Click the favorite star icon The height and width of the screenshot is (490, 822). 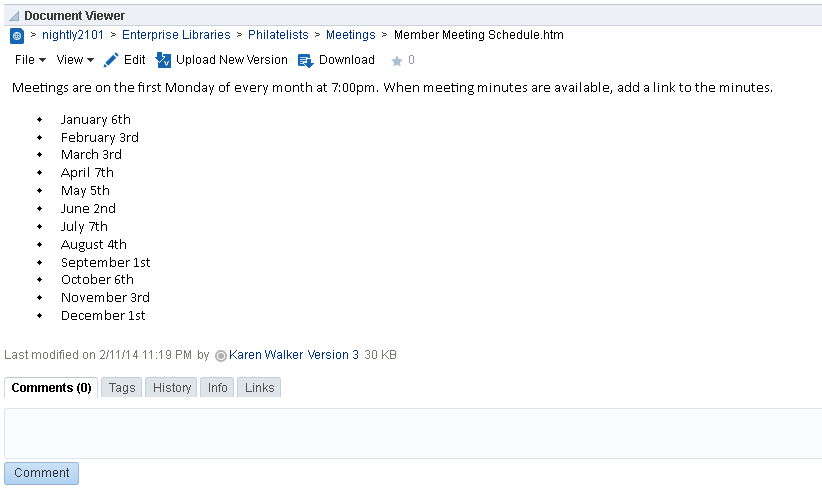tap(397, 61)
